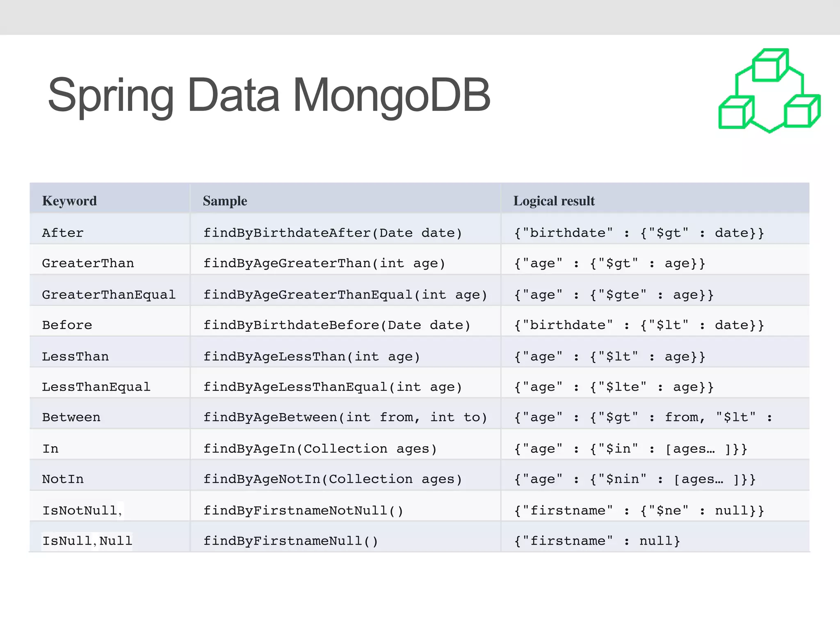Click the green cubes logo icon
The width and height of the screenshot is (840, 630).
click(769, 91)
